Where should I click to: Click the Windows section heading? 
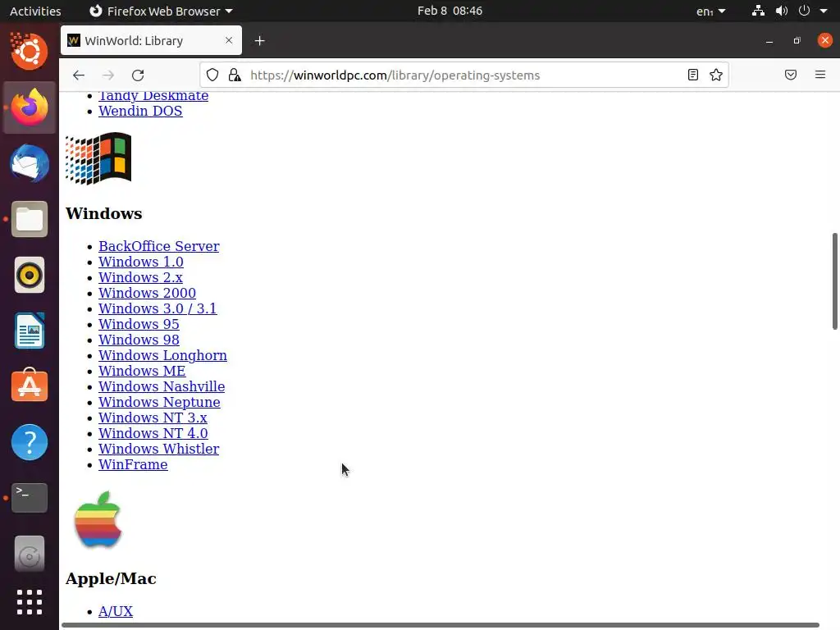click(104, 213)
